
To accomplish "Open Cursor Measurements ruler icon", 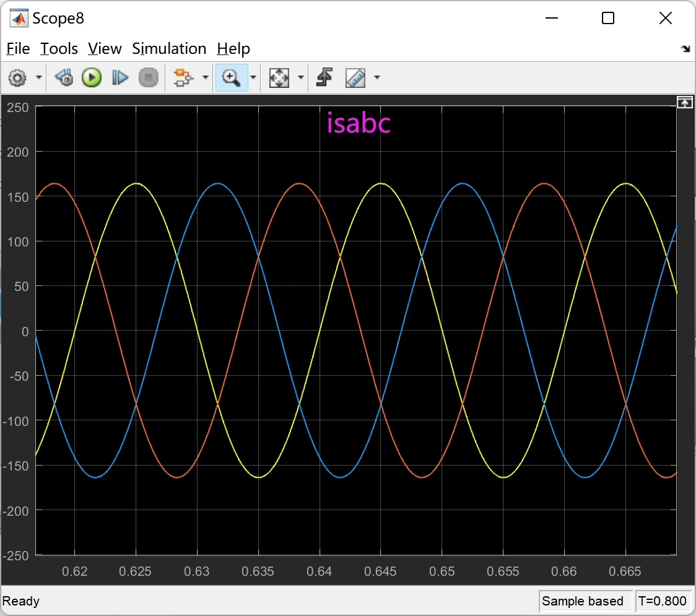I will click(355, 77).
